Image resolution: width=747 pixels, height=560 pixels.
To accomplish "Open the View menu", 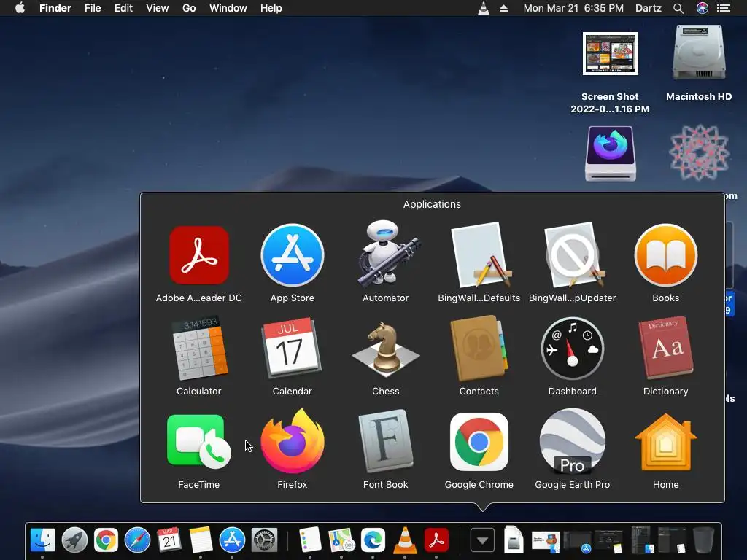I will point(158,8).
